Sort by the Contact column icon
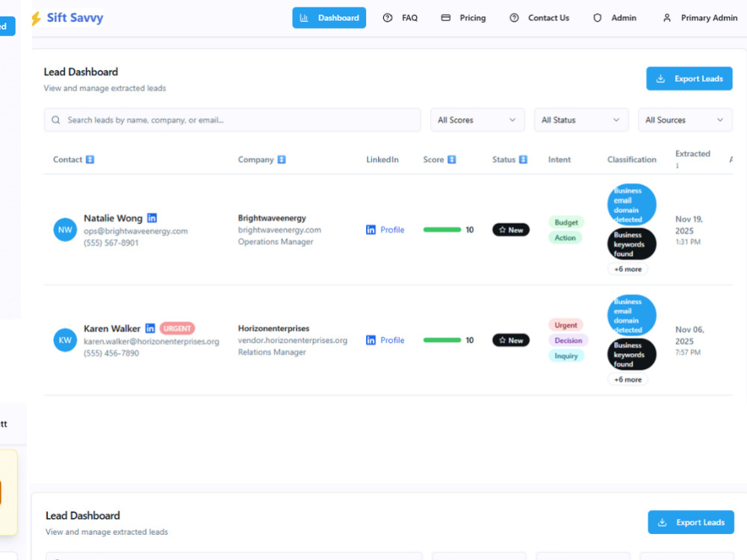 90,160
